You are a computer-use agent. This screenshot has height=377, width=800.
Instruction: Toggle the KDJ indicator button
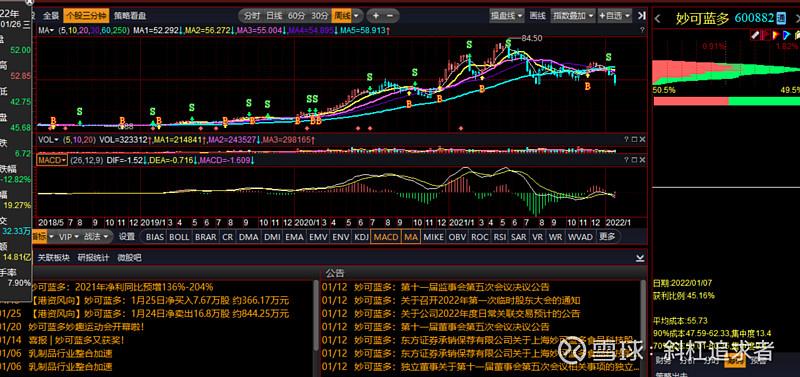coord(361,237)
